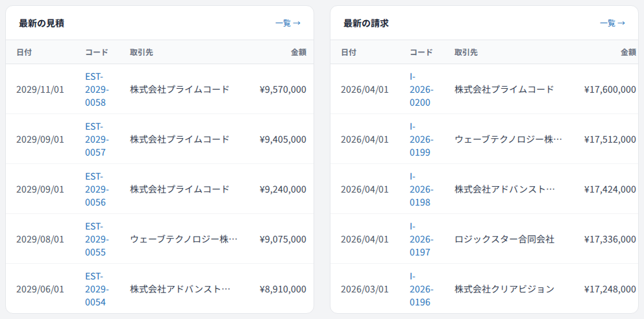The image size is (644, 319).
Task: Open estimate EST-2029-0057
Action: pyautogui.click(x=97, y=139)
